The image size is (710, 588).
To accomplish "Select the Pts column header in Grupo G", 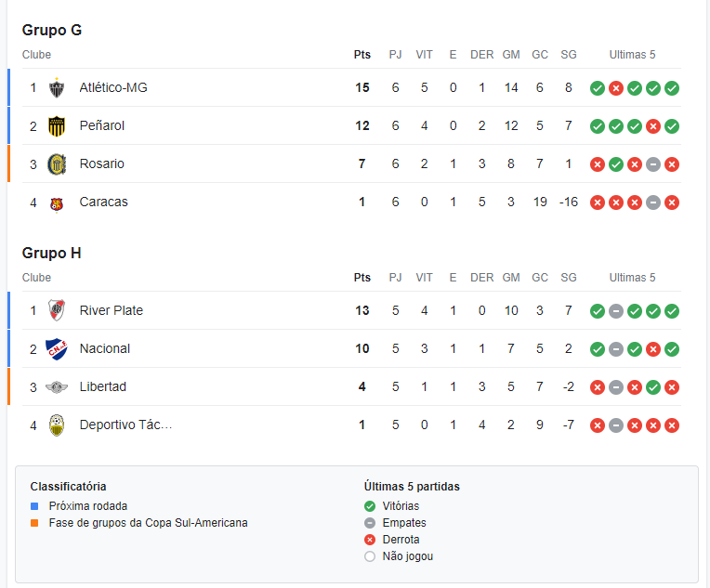I will tap(362, 55).
